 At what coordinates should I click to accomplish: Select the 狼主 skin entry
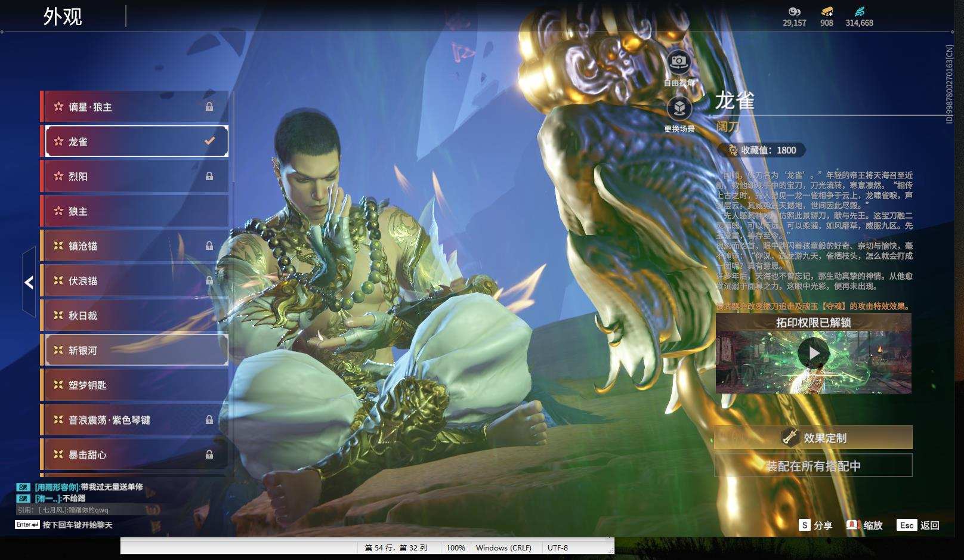(x=135, y=211)
